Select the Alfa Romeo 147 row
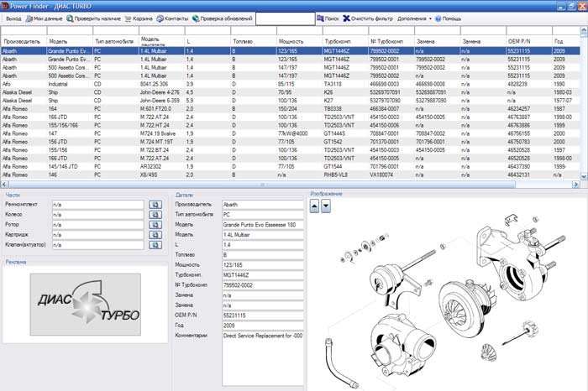Viewport: 588px width, 391px height. pyautogui.click(x=291, y=133)
